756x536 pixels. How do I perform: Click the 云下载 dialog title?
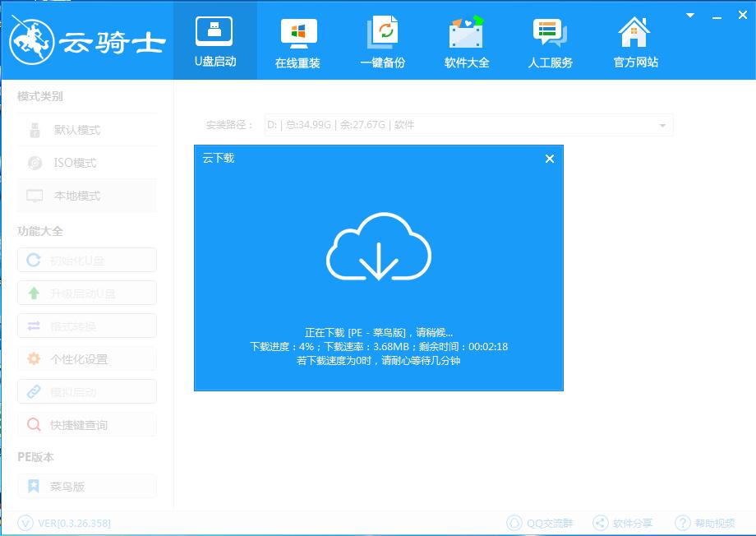click(219, 158)
